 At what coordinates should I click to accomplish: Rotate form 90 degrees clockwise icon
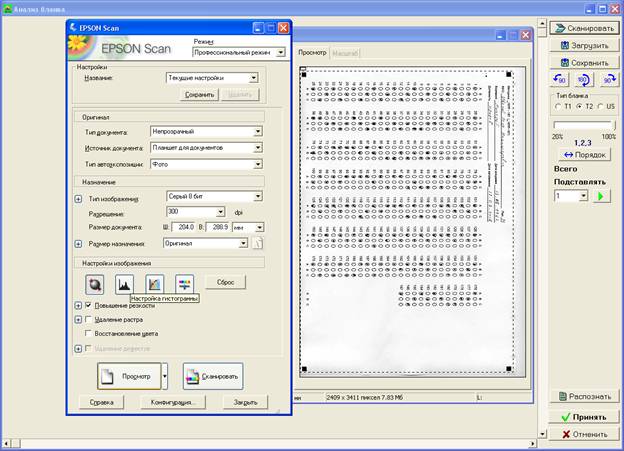609,80
